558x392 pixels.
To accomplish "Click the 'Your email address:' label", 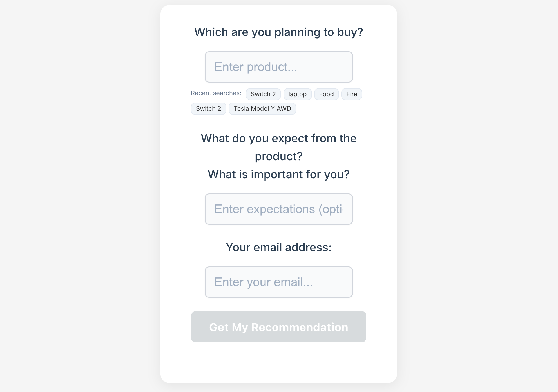I will coord(278,247).
